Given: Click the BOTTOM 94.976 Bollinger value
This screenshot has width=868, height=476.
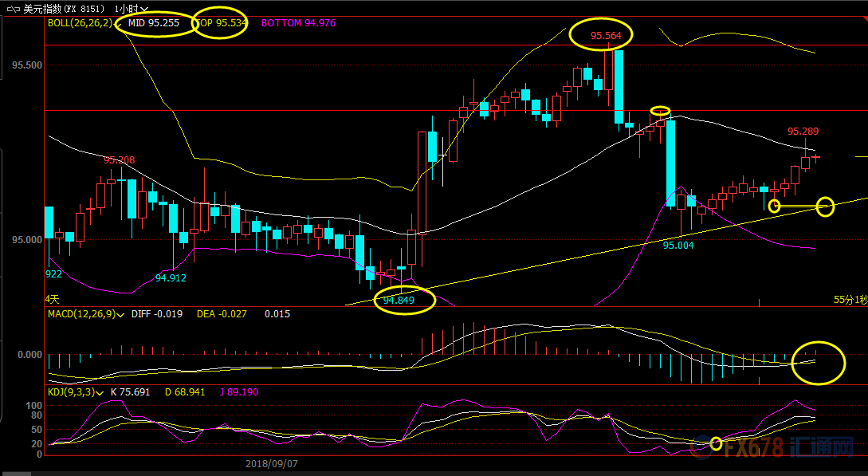Looking at the screenshot, I should [298, 23].
